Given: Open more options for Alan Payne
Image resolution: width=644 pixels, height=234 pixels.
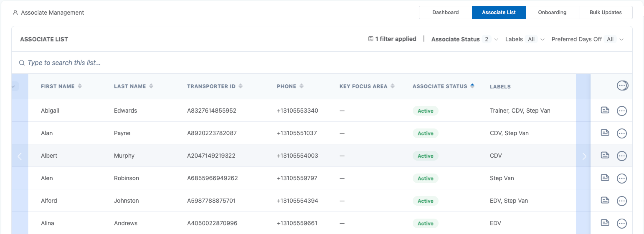Looking at the screenshot, I should pyautogui.click(x=621, y=133).
